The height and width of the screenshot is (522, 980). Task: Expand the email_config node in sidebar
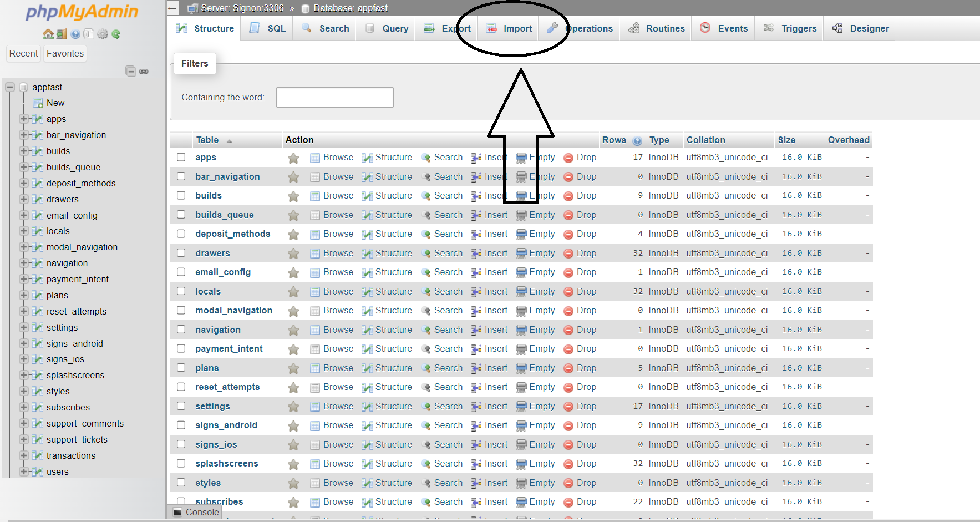23,215
